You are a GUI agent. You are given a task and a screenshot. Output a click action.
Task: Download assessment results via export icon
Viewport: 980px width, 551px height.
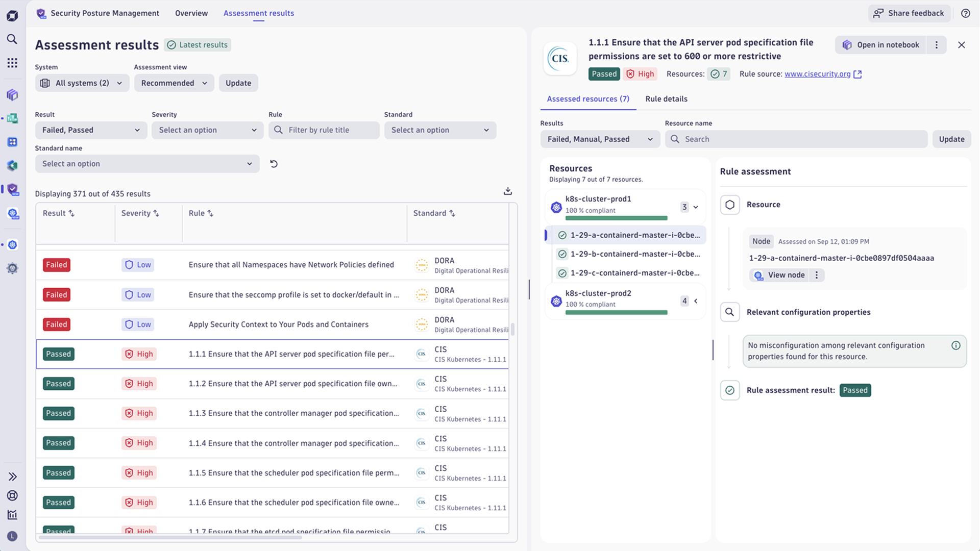507,191
